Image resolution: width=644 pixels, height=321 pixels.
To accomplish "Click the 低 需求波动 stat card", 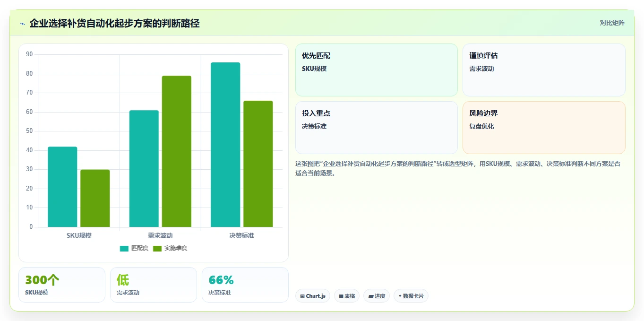I will coord(154,285).
